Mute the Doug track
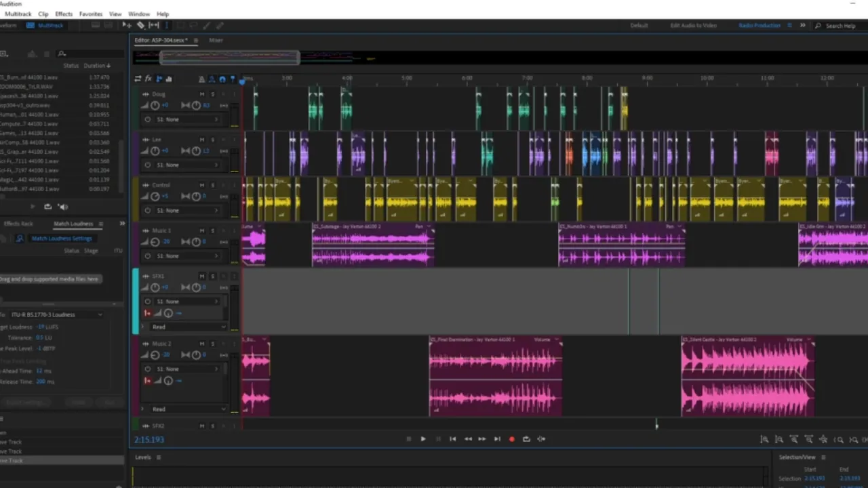The image size is (868, 488). tap(201, 94)
